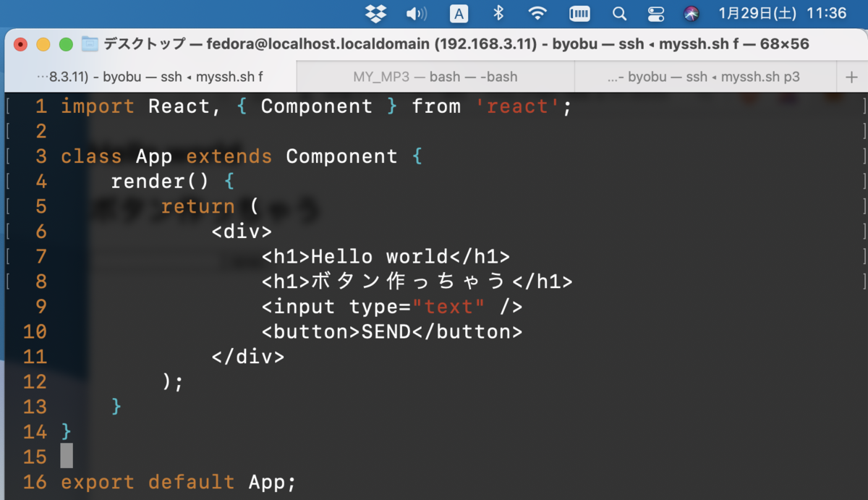The width and height of the screenshot is (868, 500).
Task: Click the battery status icon
Action: 579,13
